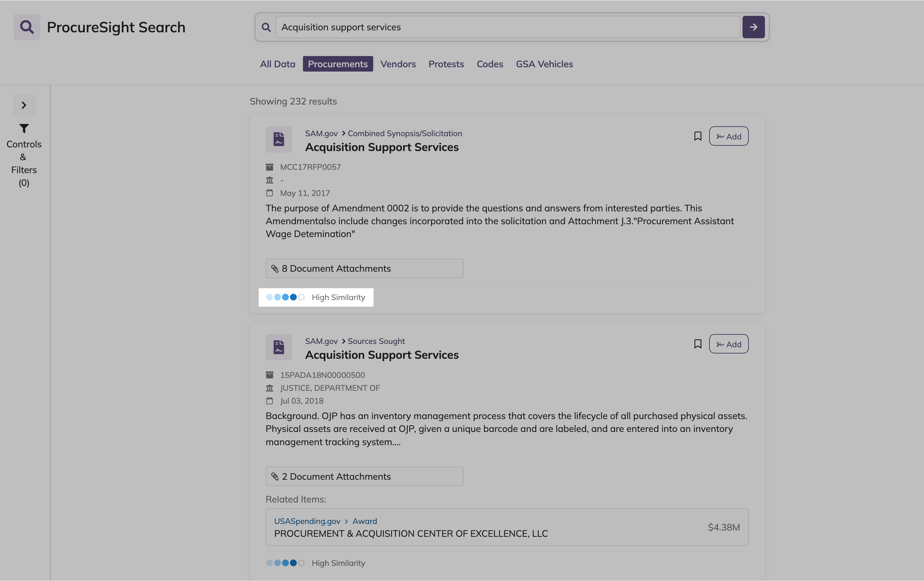Click document icon of Sources Sought result

click(279, 347)
